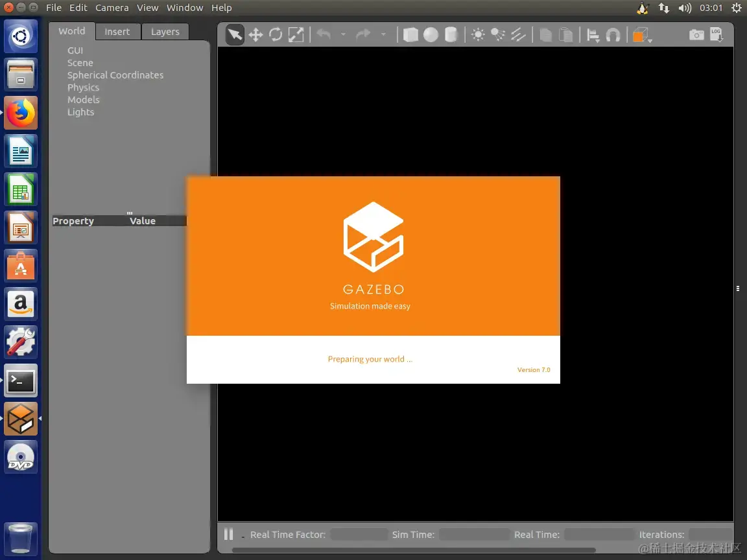Switch to the World tab
Screen dimensions: 747x560
pos(72,31)
